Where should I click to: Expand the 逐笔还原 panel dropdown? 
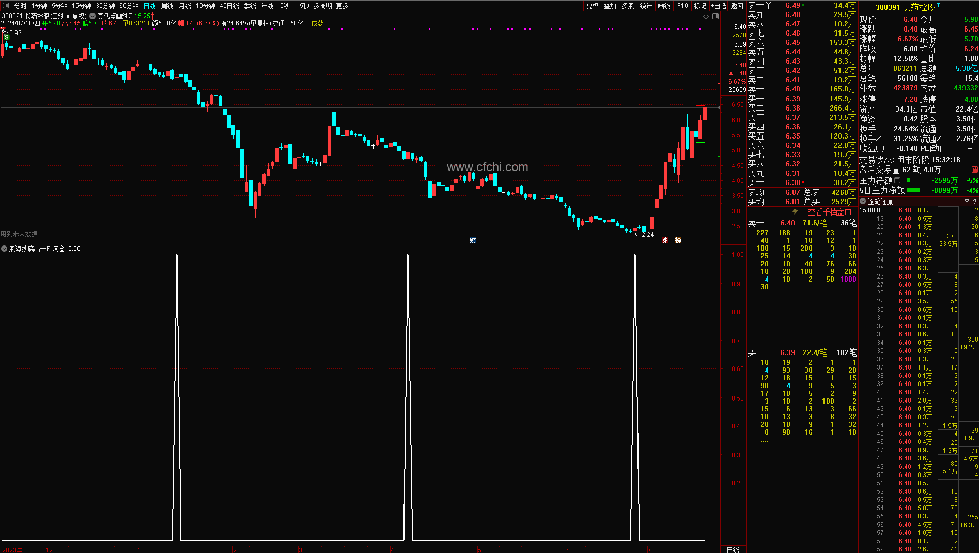click(x=863, y=202)
